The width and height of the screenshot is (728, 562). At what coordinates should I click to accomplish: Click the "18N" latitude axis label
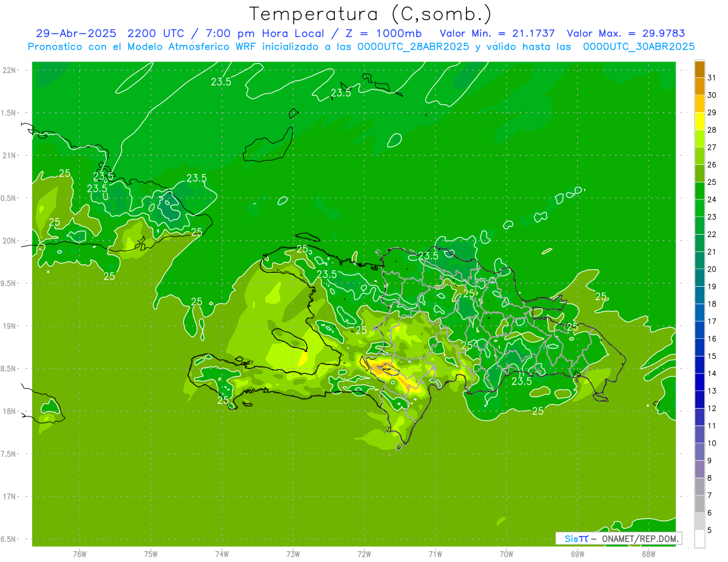[x=9, y=411]
